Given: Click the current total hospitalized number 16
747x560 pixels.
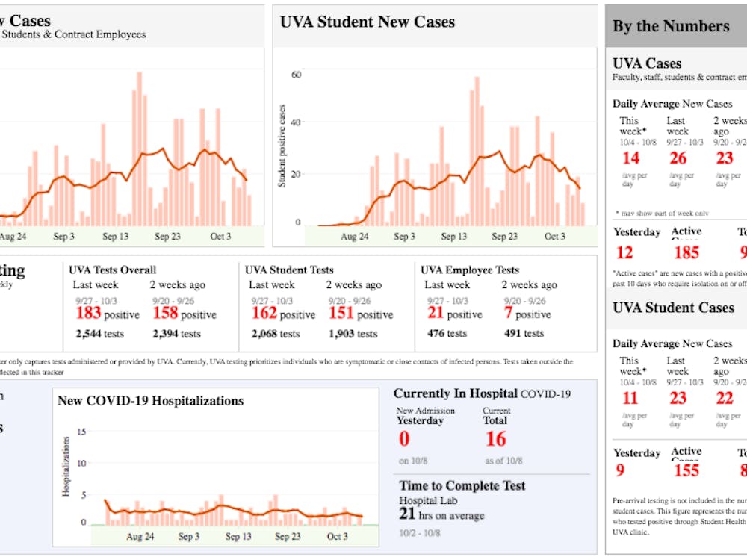Looking at the screenshot, I should pyautogui.click(x=495, y=439).
